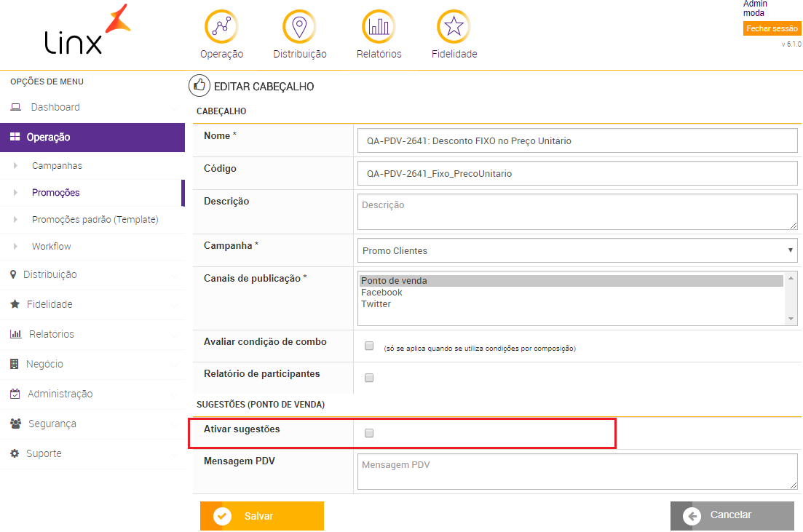803x532 pixels.
Task: Open the Relatórios bar chart icon
Action: 379,27
